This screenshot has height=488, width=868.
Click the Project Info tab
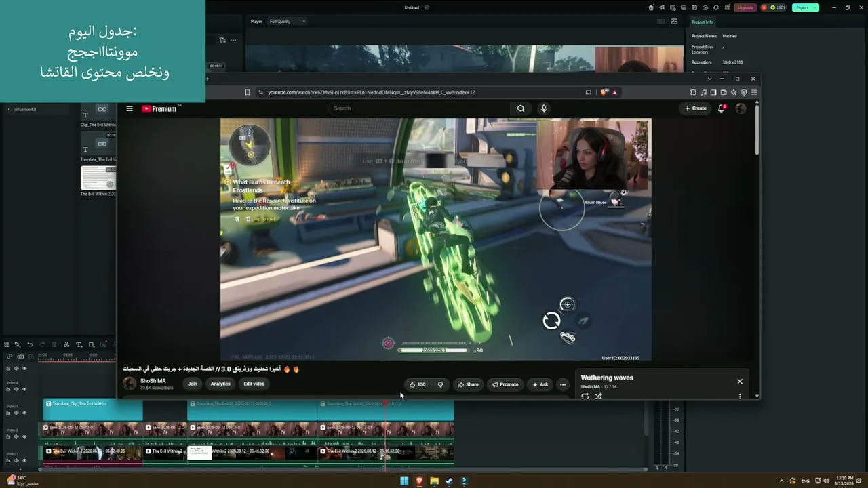pos(703,22)
